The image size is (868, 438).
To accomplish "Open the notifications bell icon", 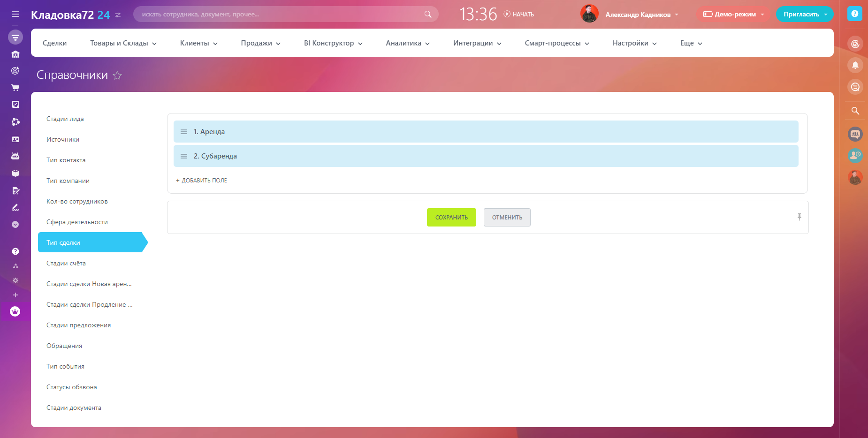I will (855, 65).
